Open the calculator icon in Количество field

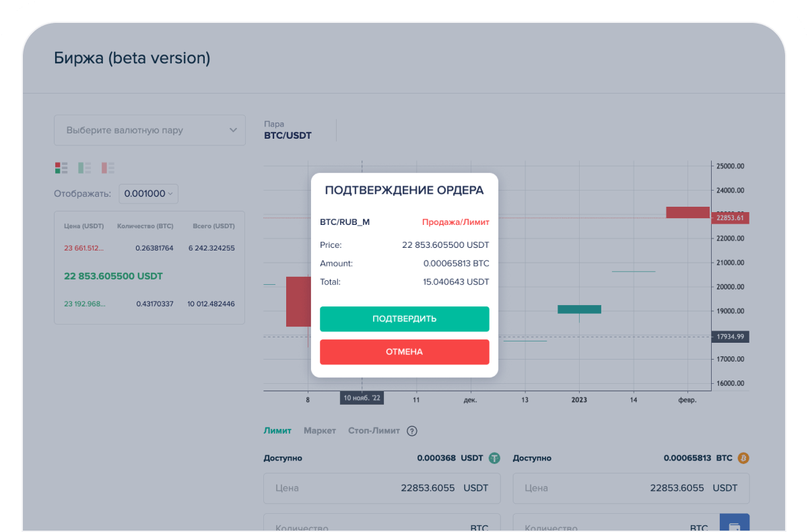point(735,523)
